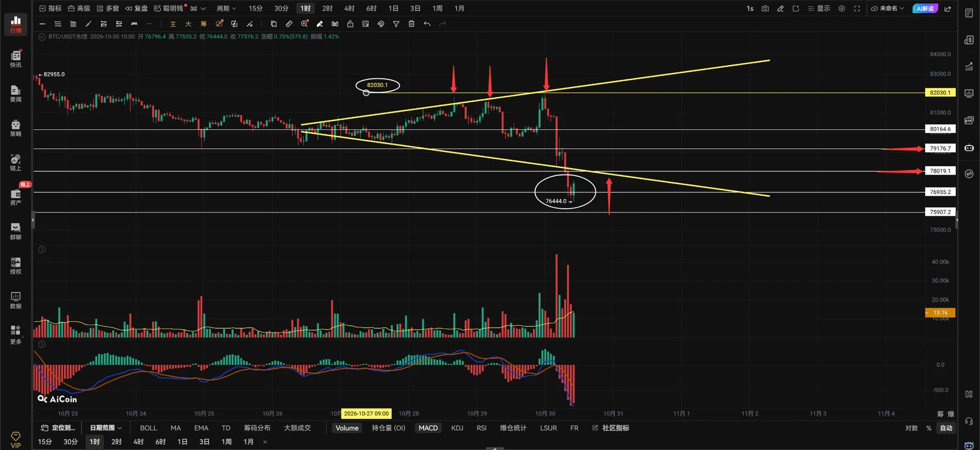
Task: Select the ruler measure tool
Action: (x=289, y=24)
